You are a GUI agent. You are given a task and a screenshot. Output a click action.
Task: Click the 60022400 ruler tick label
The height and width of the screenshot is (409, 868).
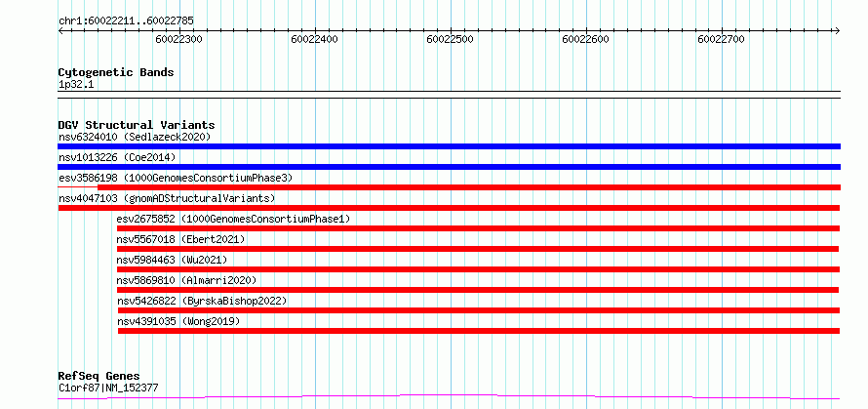click(x=314, y=39)
